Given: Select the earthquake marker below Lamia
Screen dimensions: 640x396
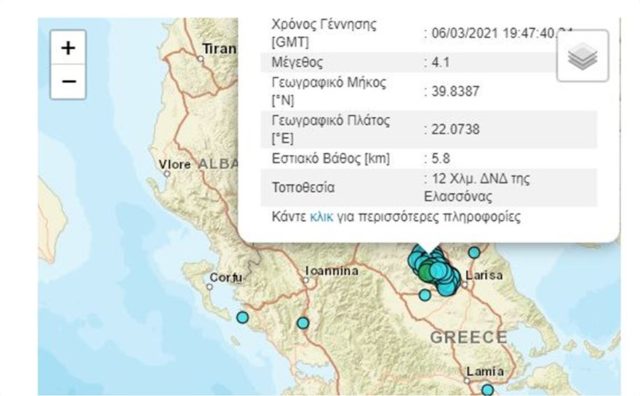Looking at the screenshot, I should tap(487, 389).
